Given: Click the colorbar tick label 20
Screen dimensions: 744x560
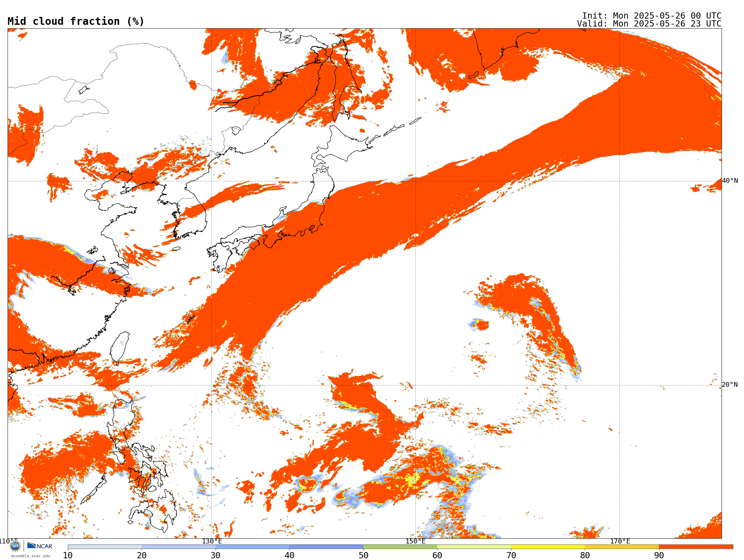Looking at the screenshot, I should 142,555.
